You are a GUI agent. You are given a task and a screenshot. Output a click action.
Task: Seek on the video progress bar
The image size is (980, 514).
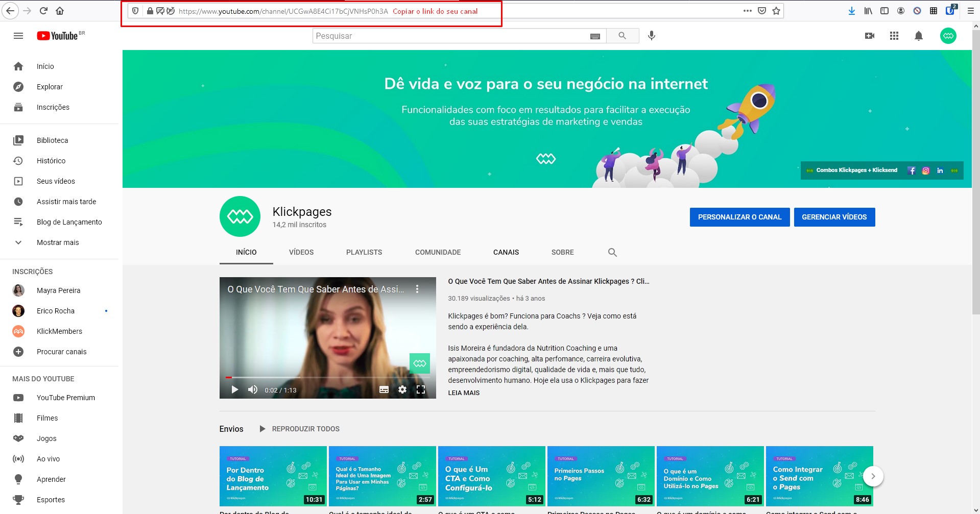[x=327, y=377]
